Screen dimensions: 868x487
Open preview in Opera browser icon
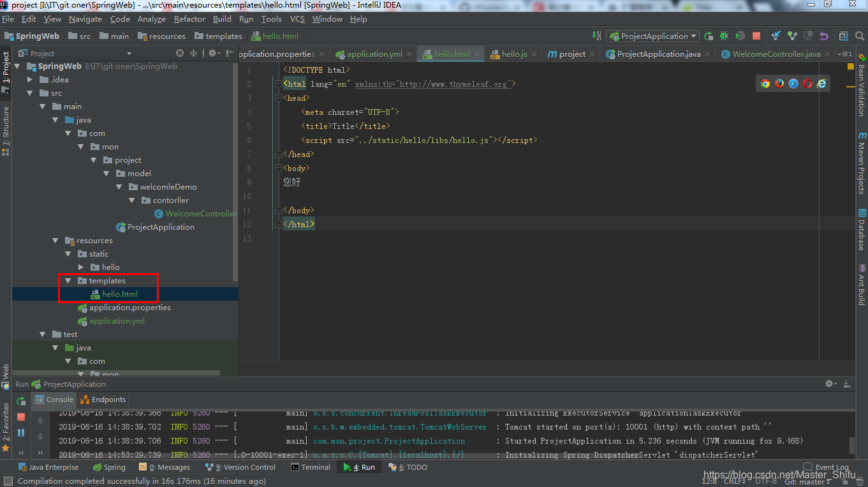pyautogui.click(x=807, y=84)
